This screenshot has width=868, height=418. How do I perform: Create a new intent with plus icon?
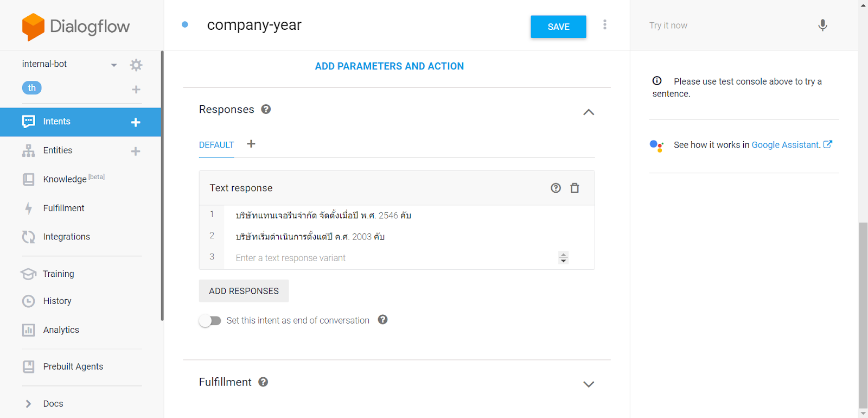point(136,122)
